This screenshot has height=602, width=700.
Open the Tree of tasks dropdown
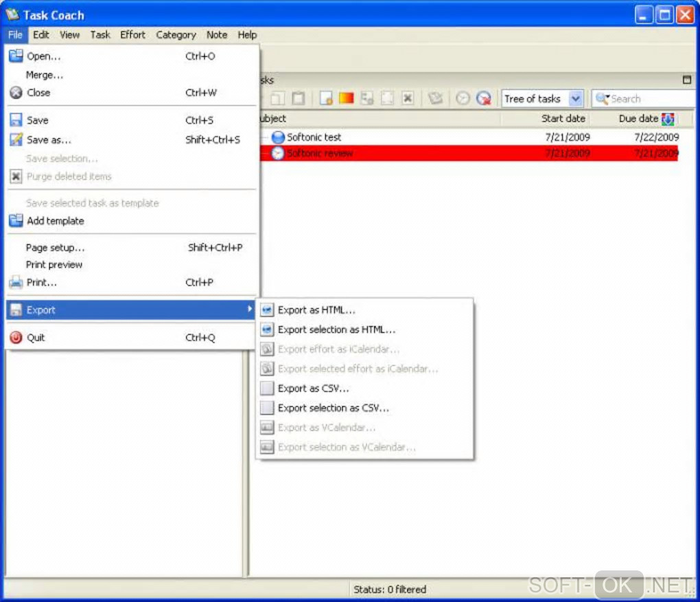click(576, 99)
